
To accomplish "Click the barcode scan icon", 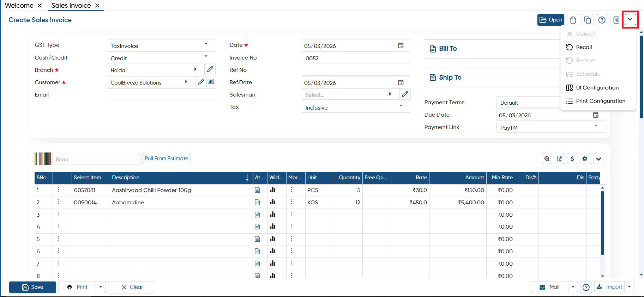I will 43,159.
